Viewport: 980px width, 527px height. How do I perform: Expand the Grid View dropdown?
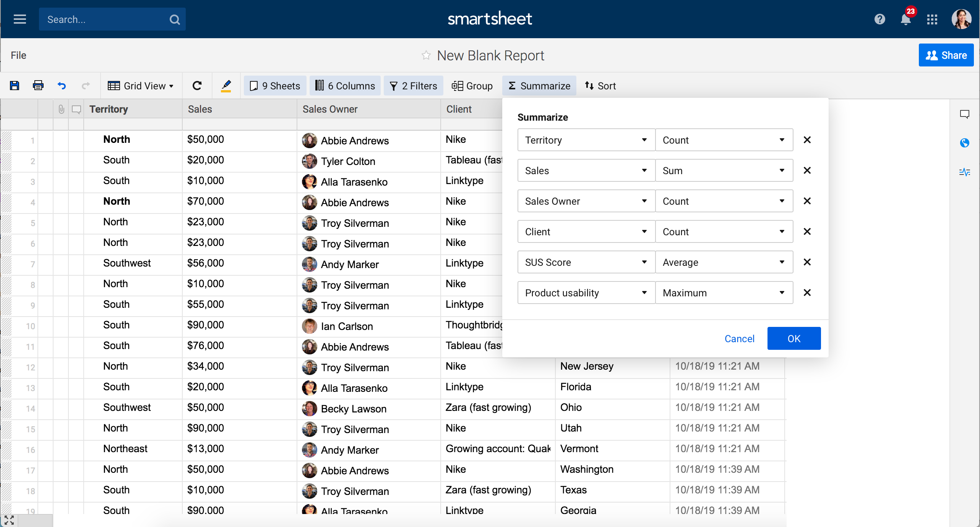[141, 86]
